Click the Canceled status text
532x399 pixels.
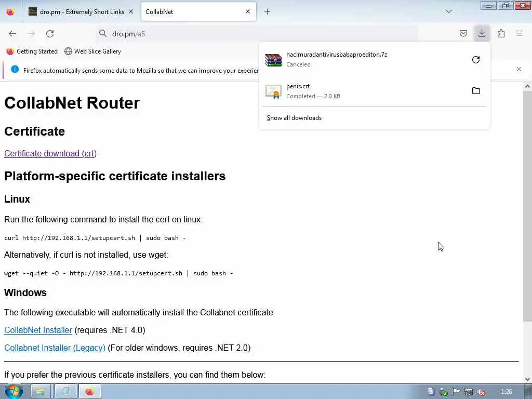(298, 64)
